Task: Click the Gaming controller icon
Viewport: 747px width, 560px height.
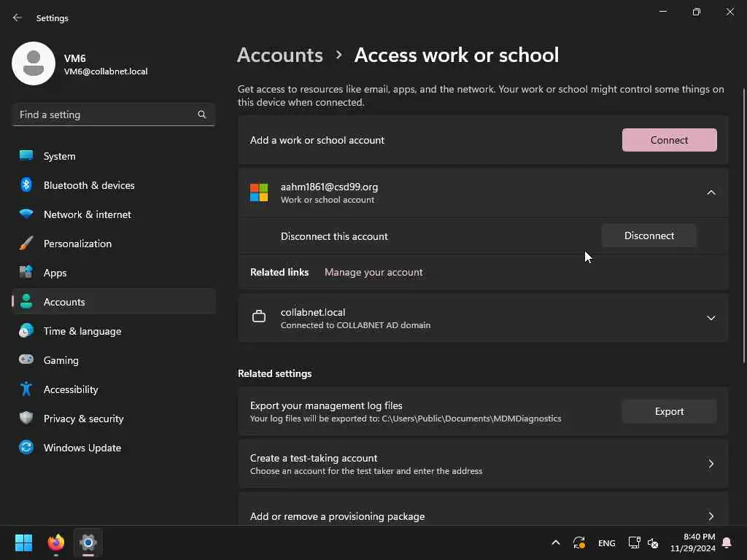Action: click(26, 360)
